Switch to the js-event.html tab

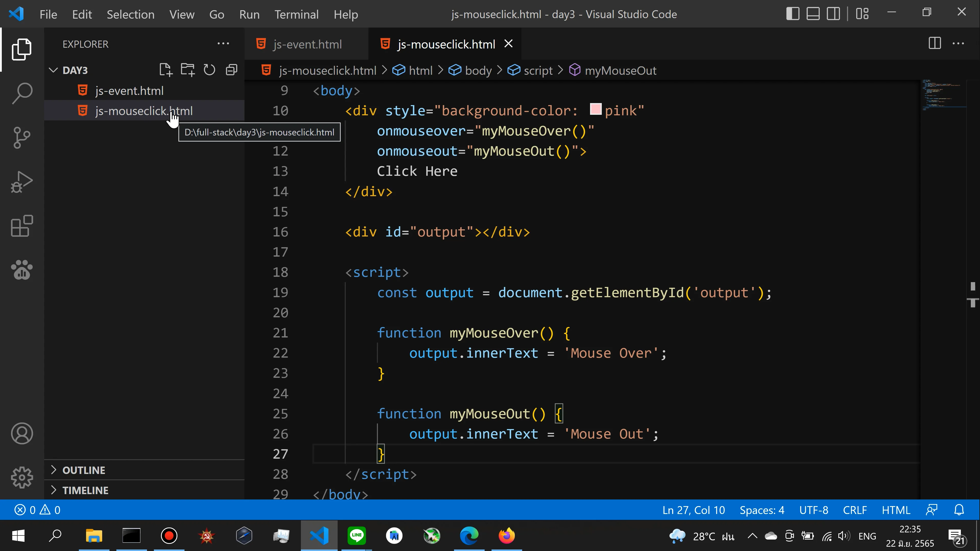(307, 44)
